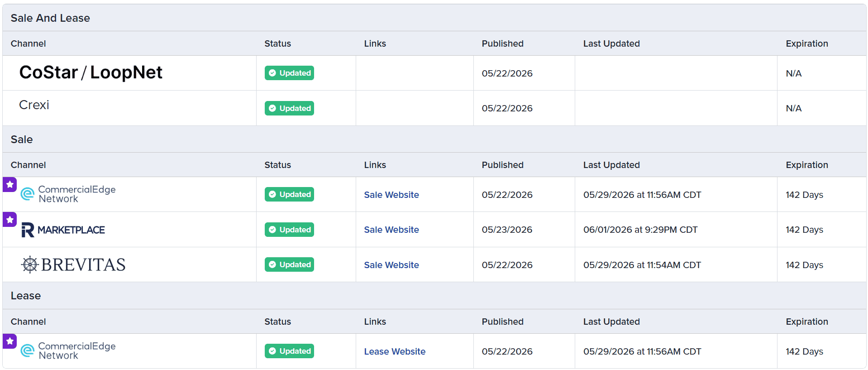
Task: Click Published date in the Lease section row
Action: pyautogui.click(x=507, y=351)
